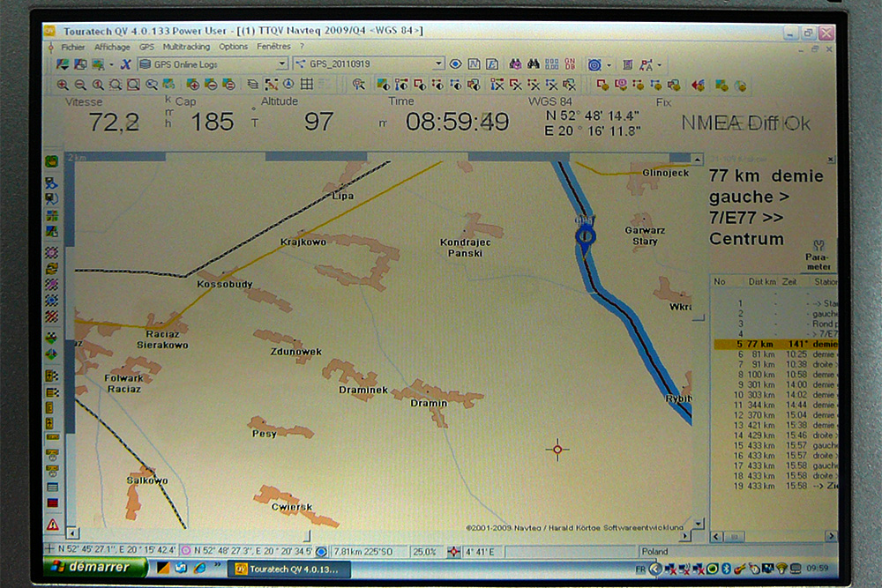Click the grid overlay icon

pos(307,85)
